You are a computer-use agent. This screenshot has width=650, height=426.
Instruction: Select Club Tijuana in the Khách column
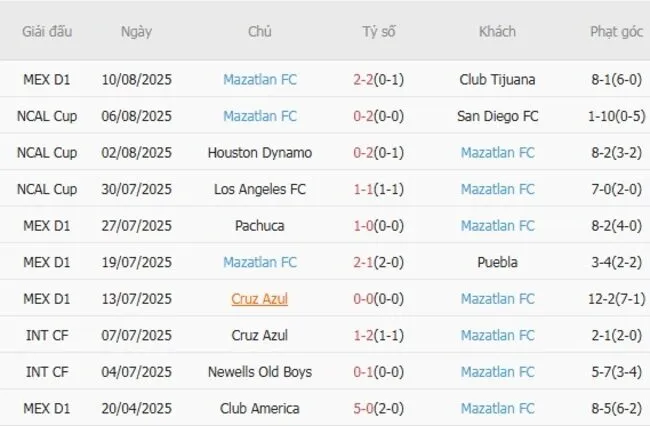pos(497,79)
